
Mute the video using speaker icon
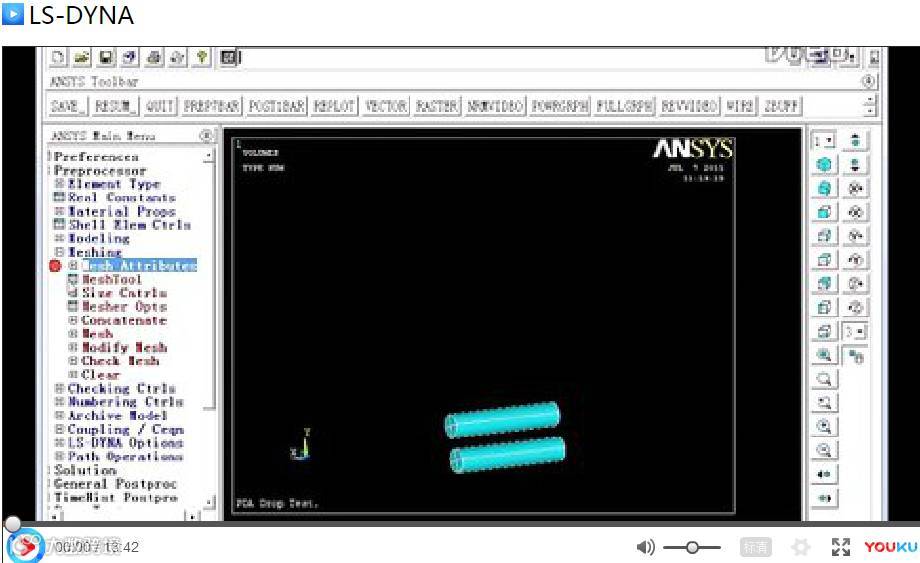coord(645,547)
